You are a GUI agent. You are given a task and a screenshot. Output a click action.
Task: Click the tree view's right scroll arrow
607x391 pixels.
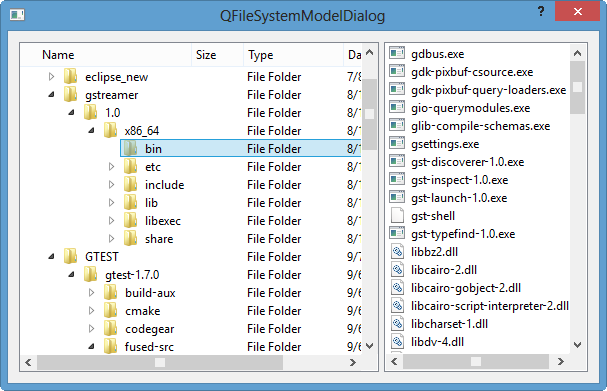tap(353, 362)
